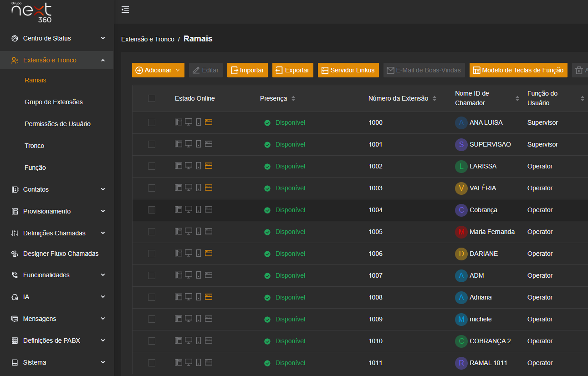Check the box for extension 1000
The width and height of the screenshot is (588, 376).
click(x=152, y=122)
